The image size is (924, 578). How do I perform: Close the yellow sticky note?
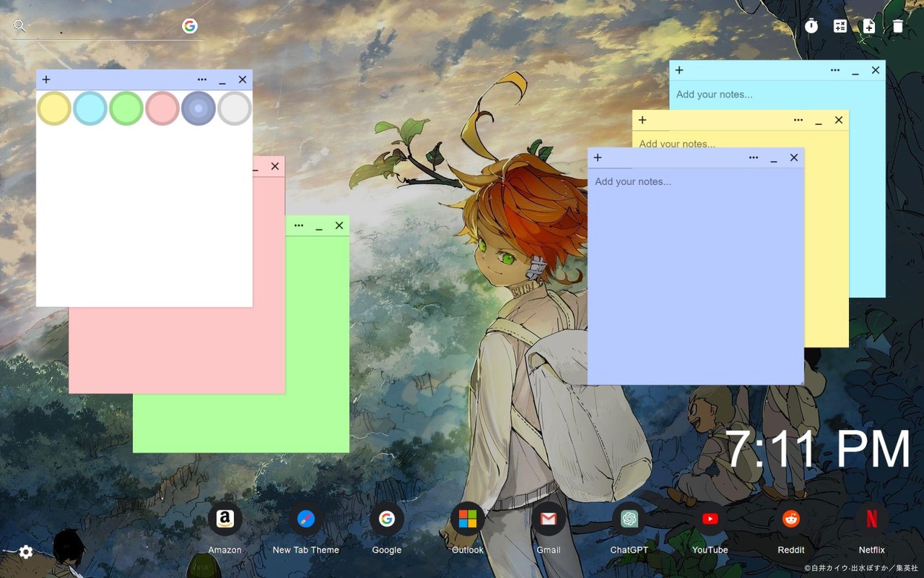coord(839,120)
